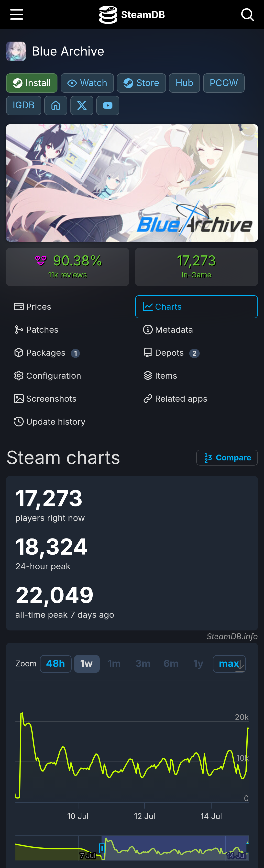Select the 48h zoom range
The height and width of the screenshot is (868, 264).
click(x=55, y=663)
